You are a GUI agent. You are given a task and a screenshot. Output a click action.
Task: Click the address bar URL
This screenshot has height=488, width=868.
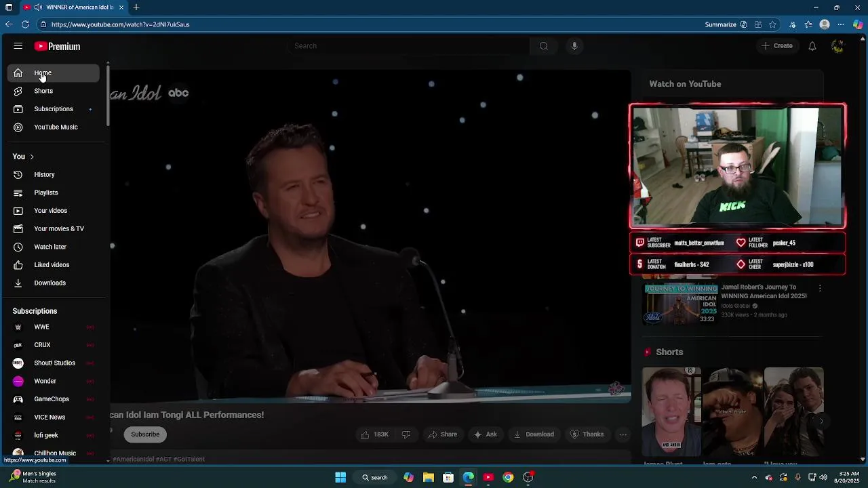pyautogui.click(x=120, y=24)
